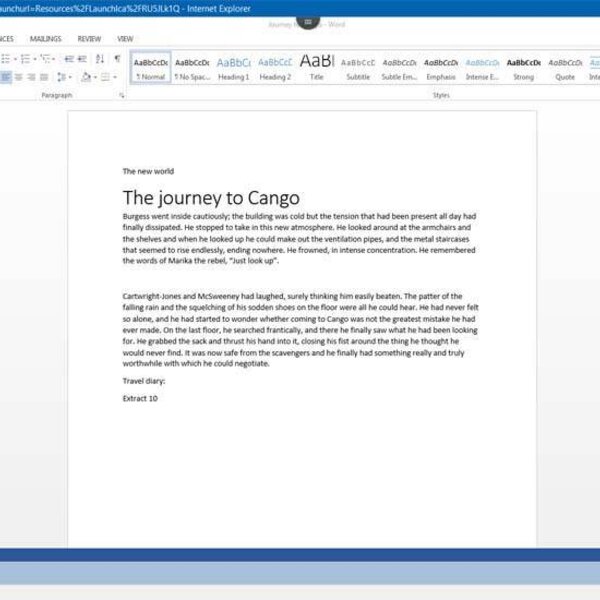Open the Paragraph settings dialog launcher
This screenshot has height=600, width=600.
click(x=122, y=95)
